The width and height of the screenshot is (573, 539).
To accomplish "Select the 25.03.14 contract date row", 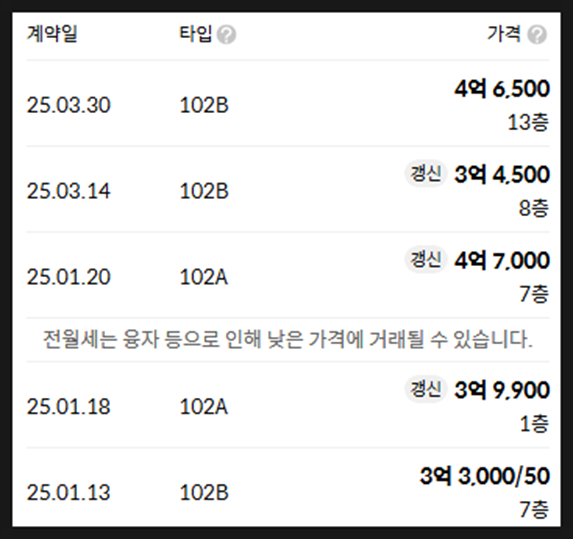I will click(288, 189).
